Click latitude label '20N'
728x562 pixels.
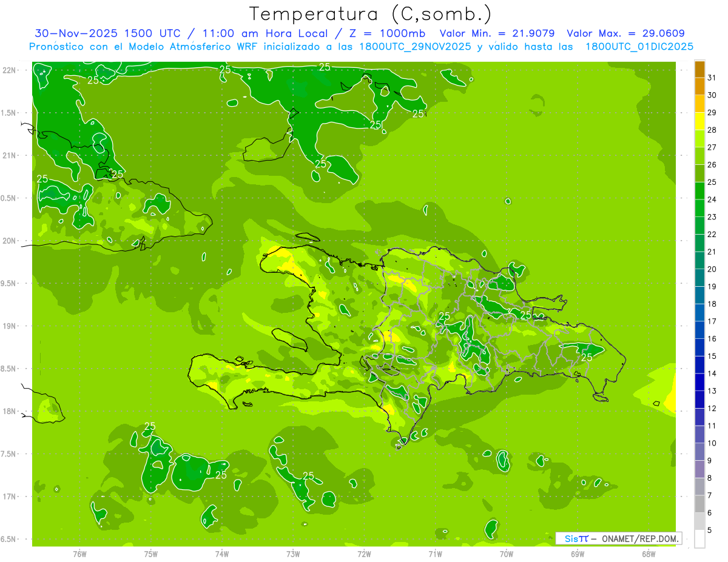(x=10, y=241)
